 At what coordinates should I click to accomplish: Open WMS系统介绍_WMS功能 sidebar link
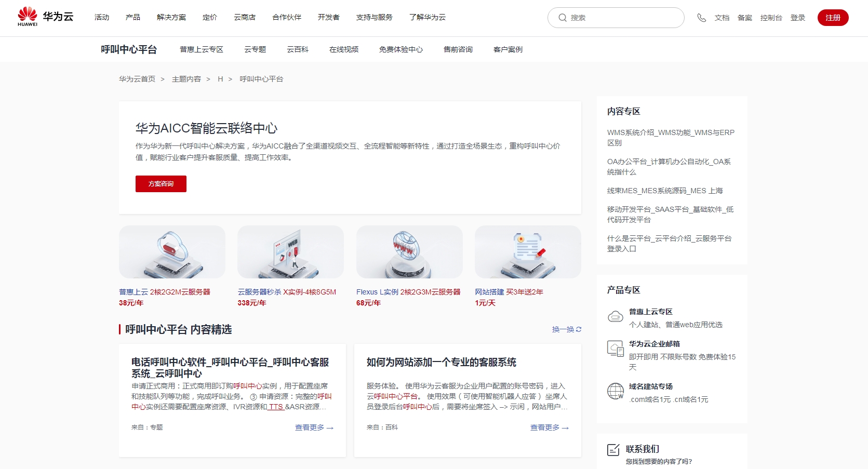[x=671, y=138]
